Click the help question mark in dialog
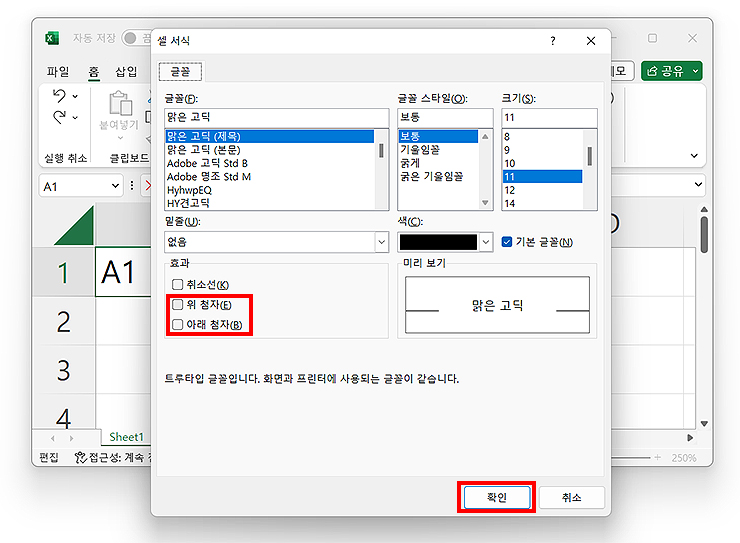Image resolution: width=740 pixels, height=543 pixels. [553, 41]
